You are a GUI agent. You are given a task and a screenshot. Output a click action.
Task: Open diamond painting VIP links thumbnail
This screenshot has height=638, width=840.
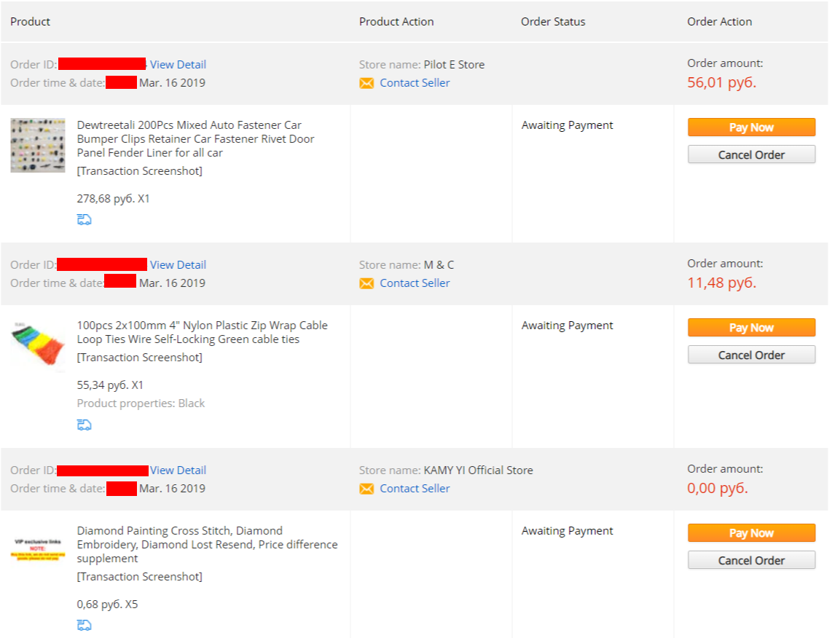pos(38,550)
